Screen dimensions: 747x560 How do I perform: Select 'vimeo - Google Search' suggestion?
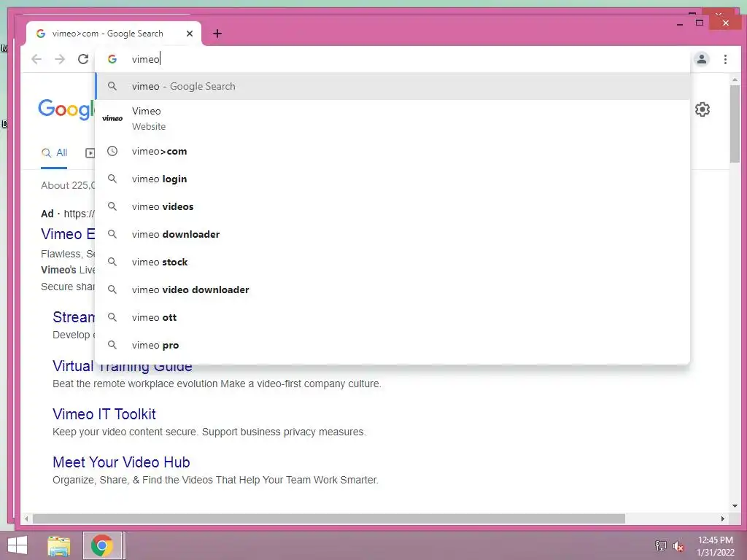coord(392,86)
